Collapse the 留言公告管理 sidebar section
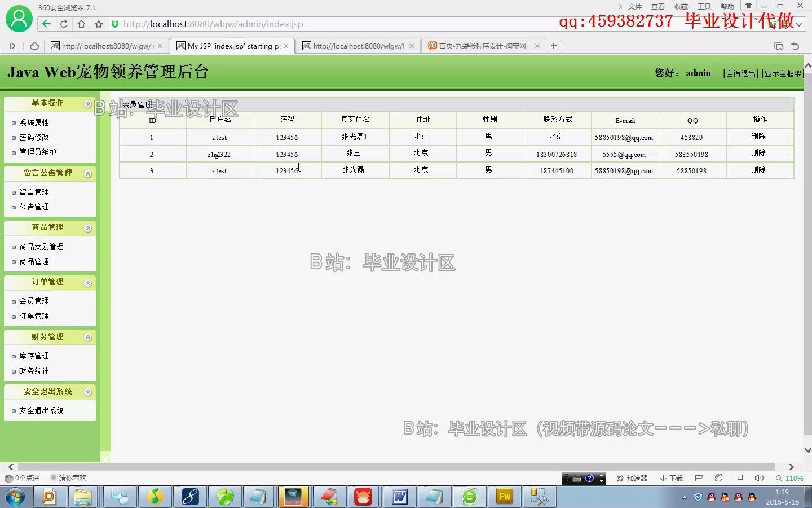812x508 pixels. 88,173
